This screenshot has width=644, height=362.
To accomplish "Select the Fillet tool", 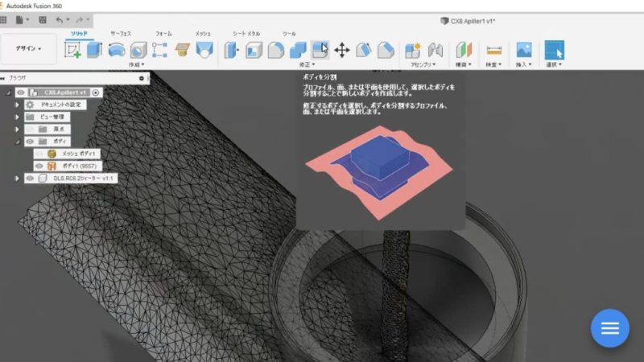I will tap(276, 50).
